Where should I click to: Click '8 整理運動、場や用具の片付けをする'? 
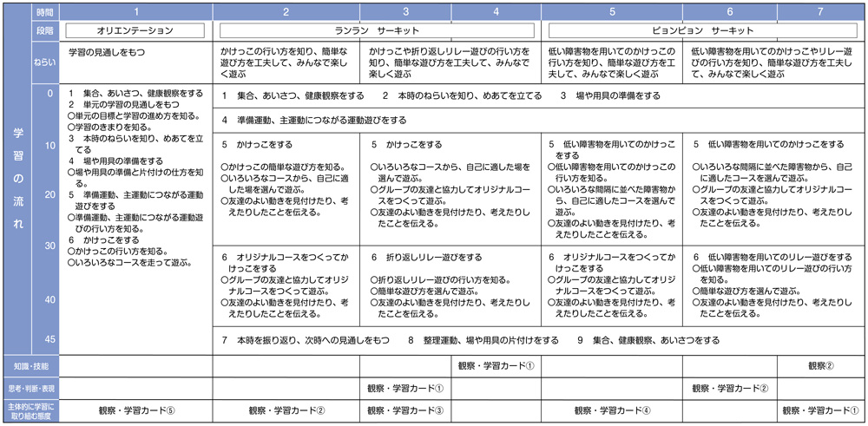(x=483, y=340)
